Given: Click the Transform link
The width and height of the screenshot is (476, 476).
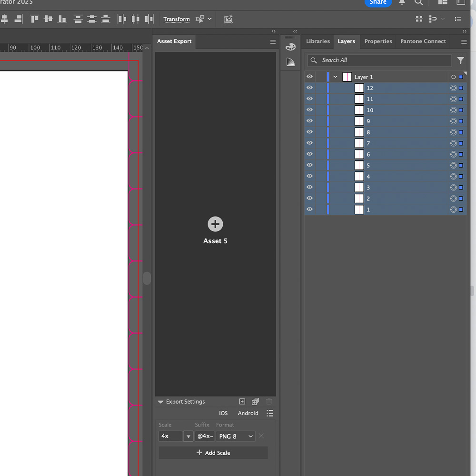Looking at the screenshot, I should 177,19.
